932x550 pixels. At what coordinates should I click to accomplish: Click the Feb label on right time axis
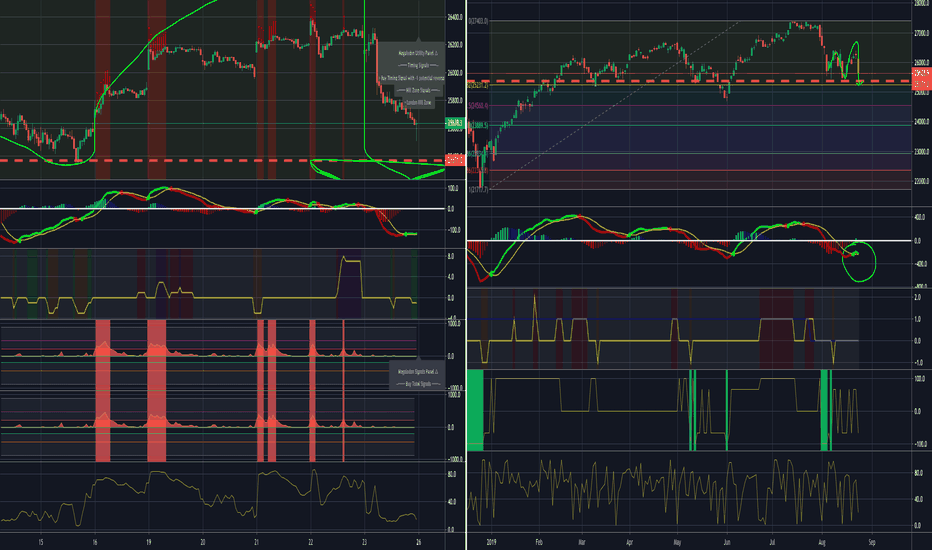pos(539,542)
